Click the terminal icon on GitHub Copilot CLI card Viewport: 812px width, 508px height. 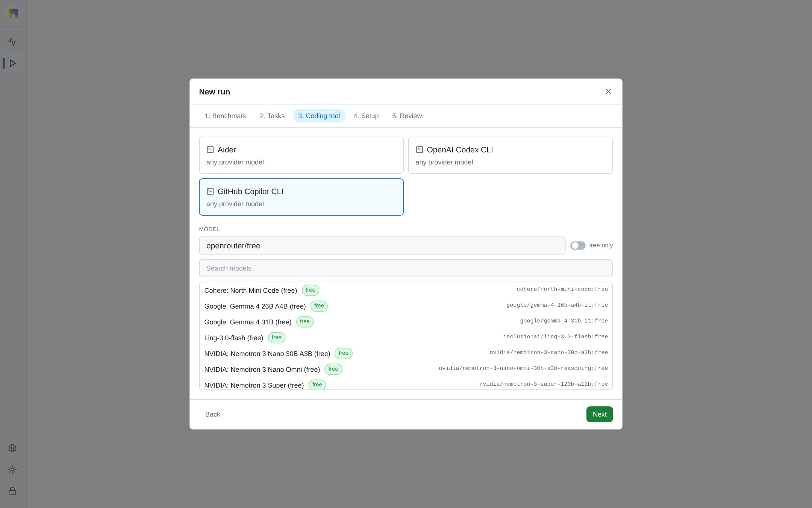[x=210, y=192]
